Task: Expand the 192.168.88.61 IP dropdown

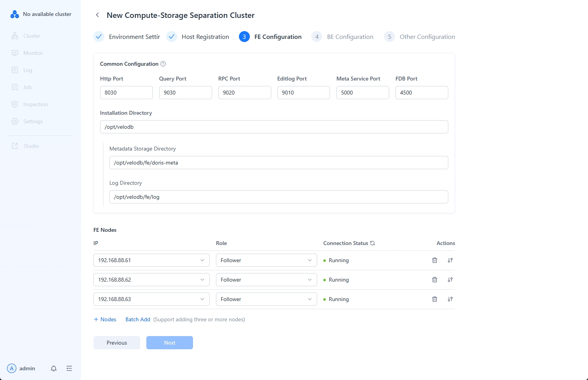Action: pyautogui.click(x=151, y=260)
